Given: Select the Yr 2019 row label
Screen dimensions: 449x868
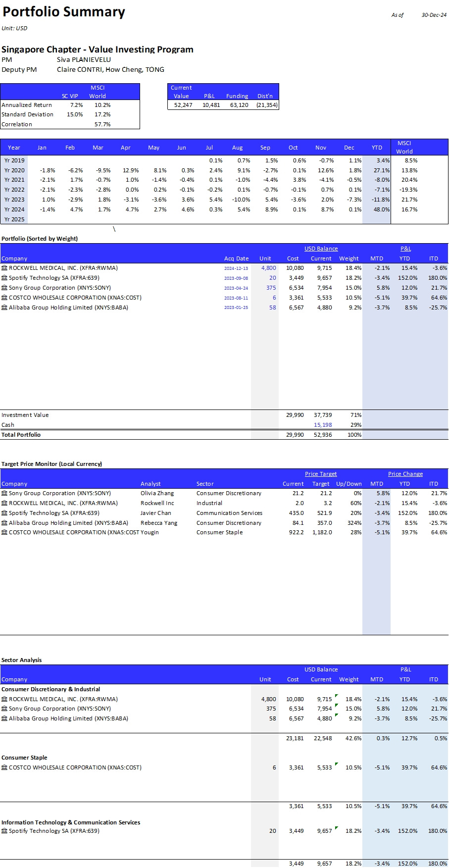Looking at the screenshot, I should [x=14, y=160].
